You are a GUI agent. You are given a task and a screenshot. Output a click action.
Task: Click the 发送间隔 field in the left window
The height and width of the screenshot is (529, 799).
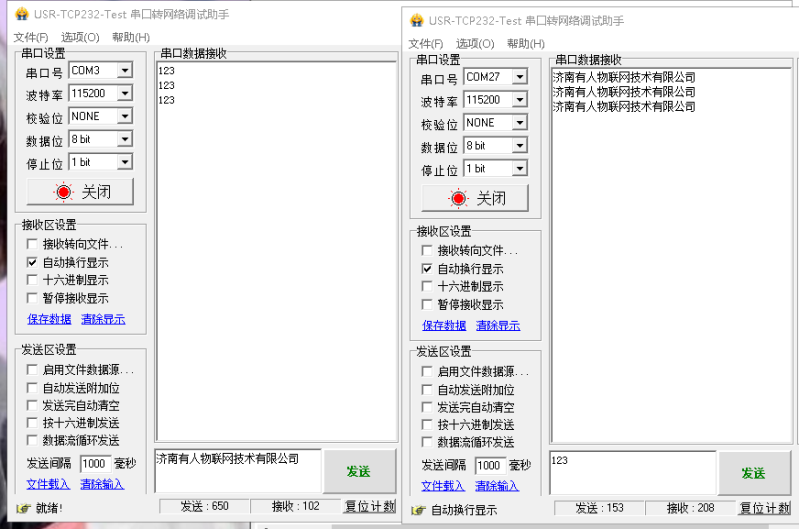point(95,464)
